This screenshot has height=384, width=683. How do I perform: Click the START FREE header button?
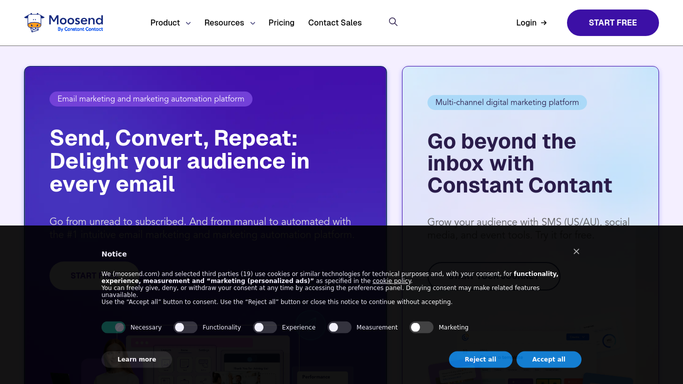[x=612, y=23]
